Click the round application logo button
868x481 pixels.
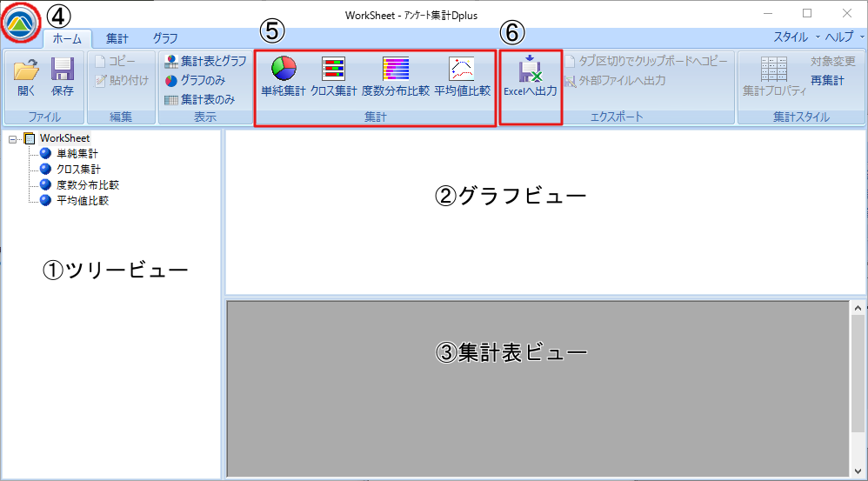[x=21, y=23]
